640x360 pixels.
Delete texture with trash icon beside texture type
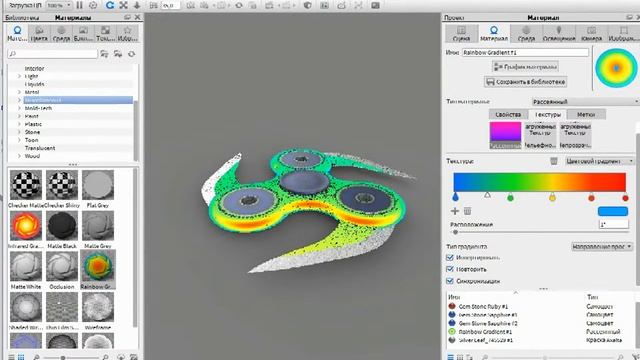point(554,161)
